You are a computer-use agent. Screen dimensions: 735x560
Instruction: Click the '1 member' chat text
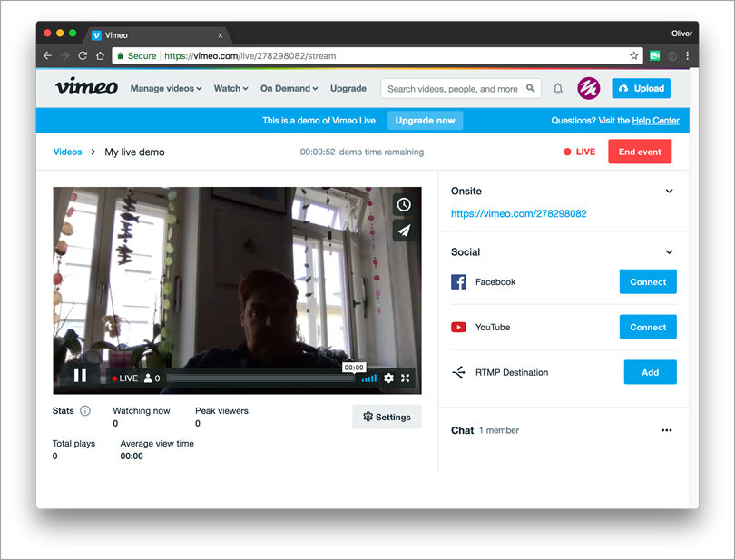(499, 430)
